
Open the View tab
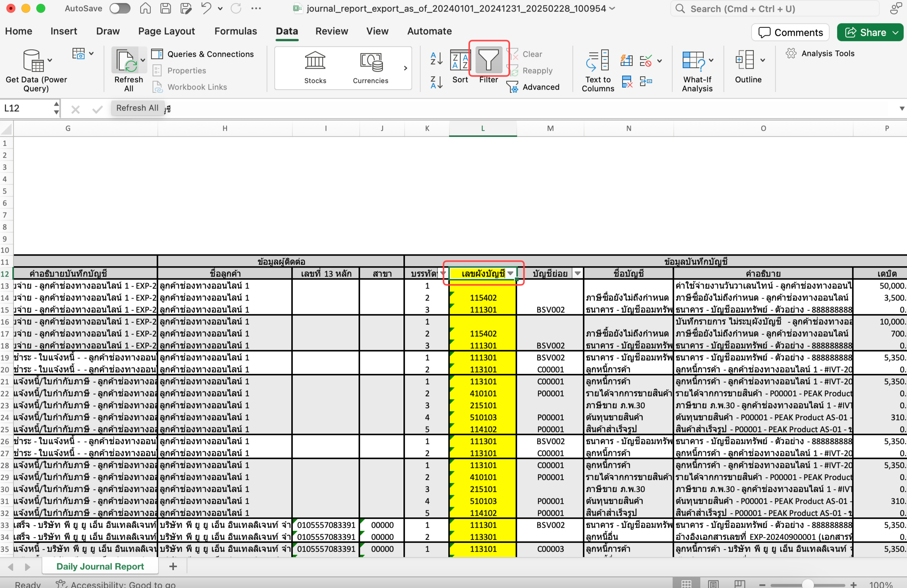pos(377,31)
